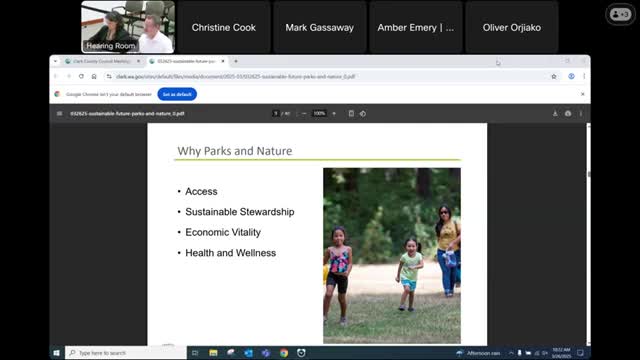Zoom in on the PDF
The height and width of the screenshot is (360, 640).
[x=334, y=113]
